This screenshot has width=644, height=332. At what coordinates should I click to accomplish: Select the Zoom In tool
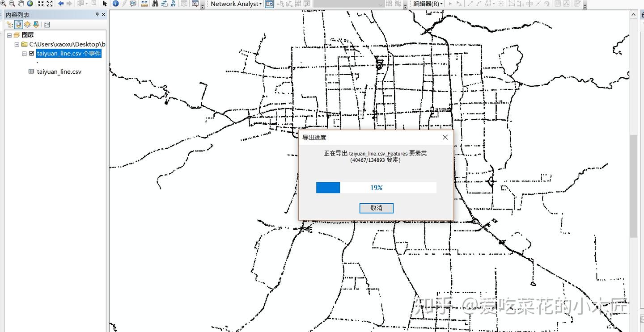3,4
